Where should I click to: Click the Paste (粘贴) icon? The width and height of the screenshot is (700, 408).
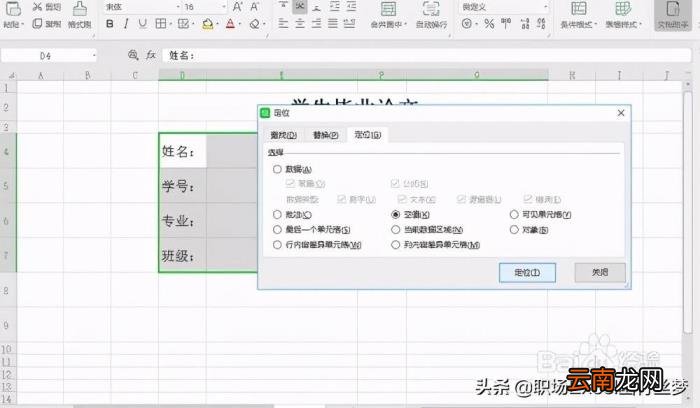pyautogui.click(x=13, y=8)
